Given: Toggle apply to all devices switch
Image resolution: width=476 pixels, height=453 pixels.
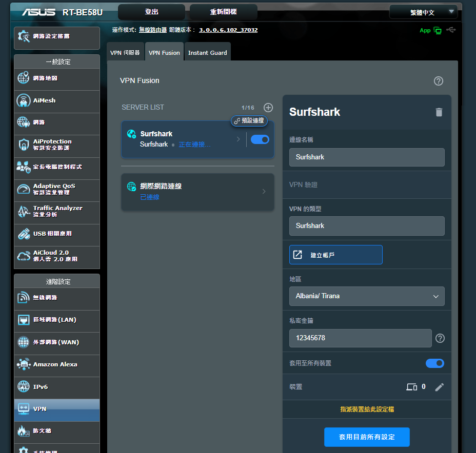Looking at the screenshot, I should pos(435,363).
